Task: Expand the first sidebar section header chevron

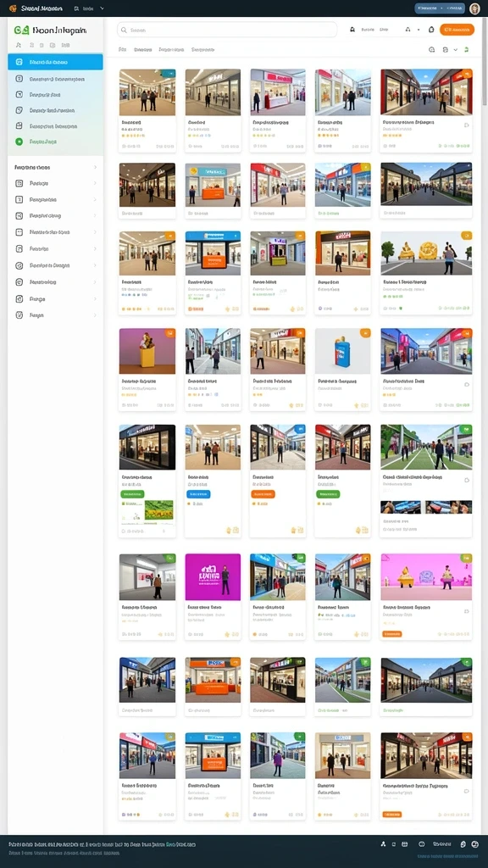Action: click(x=95, y=167)
